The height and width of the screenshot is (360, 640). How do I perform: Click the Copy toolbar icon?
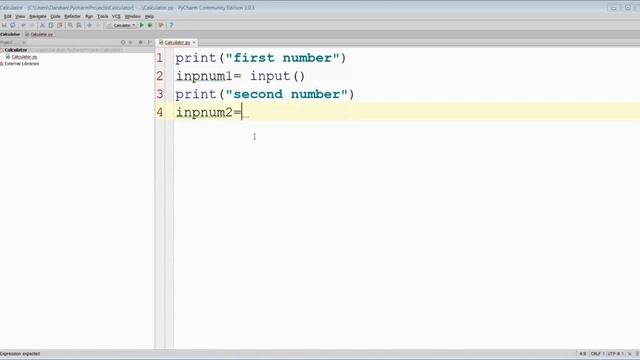coord(51,25)
